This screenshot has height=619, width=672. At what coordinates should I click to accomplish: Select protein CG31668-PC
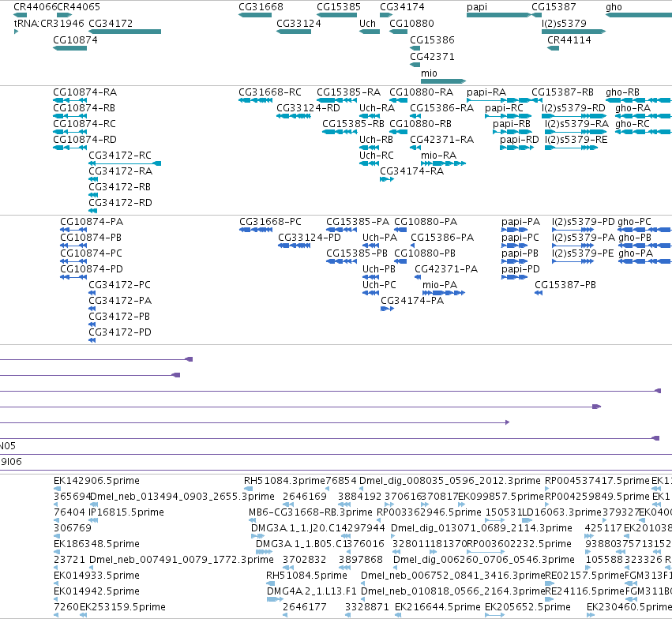tap(270, 222)
